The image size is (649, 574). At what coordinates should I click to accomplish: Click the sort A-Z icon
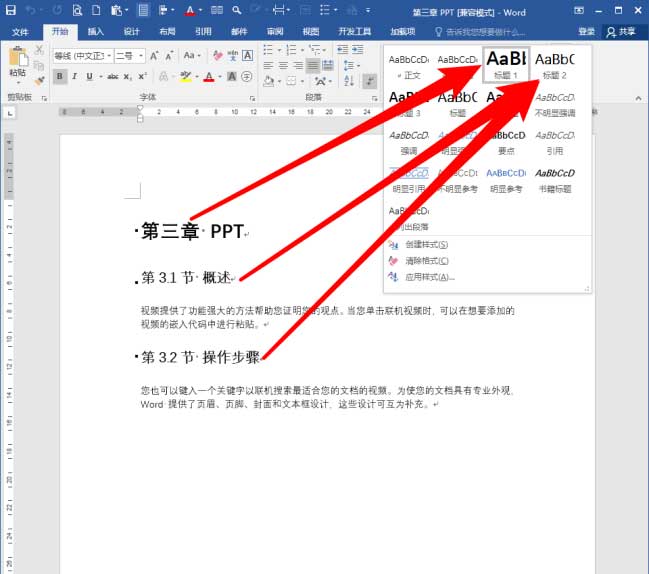(349, 81)
